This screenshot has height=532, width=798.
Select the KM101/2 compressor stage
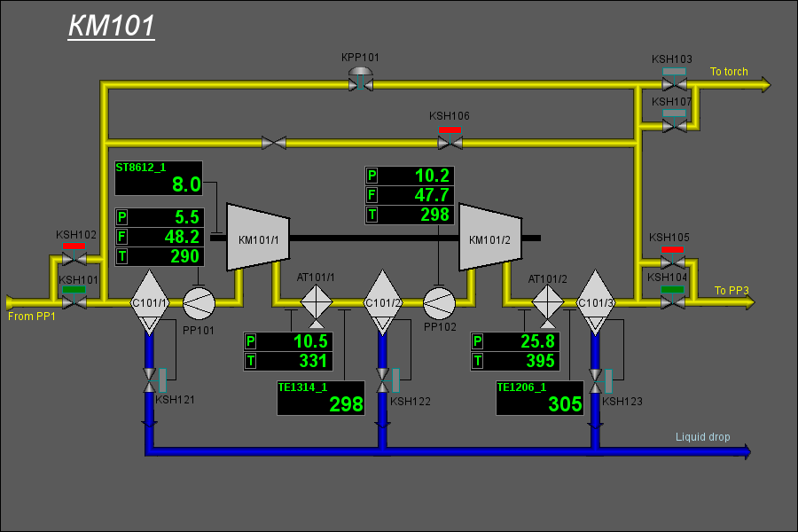(485, 238)
